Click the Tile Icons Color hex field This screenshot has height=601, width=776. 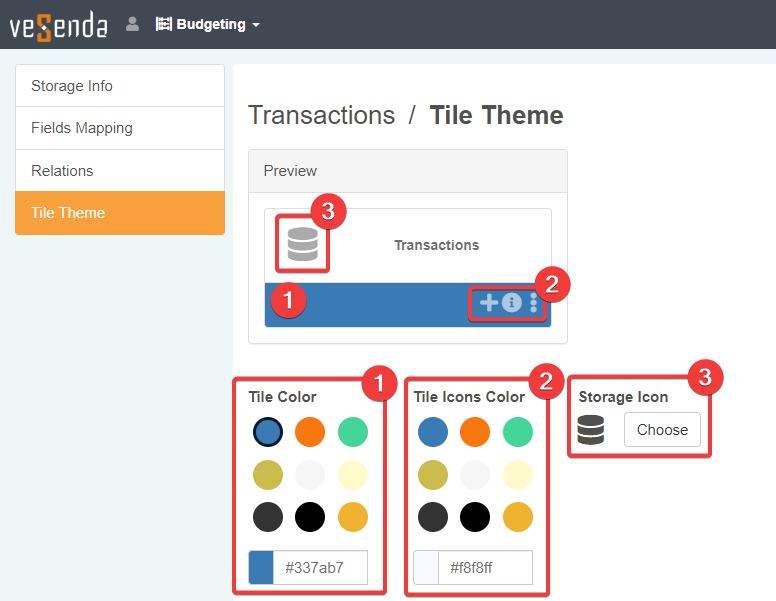[x=486, y=568]
